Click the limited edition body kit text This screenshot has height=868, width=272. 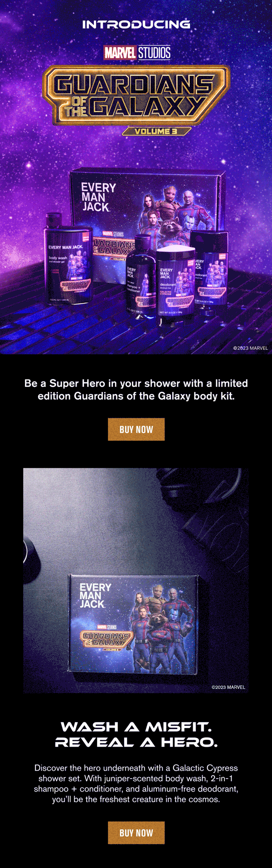(136, 390)
